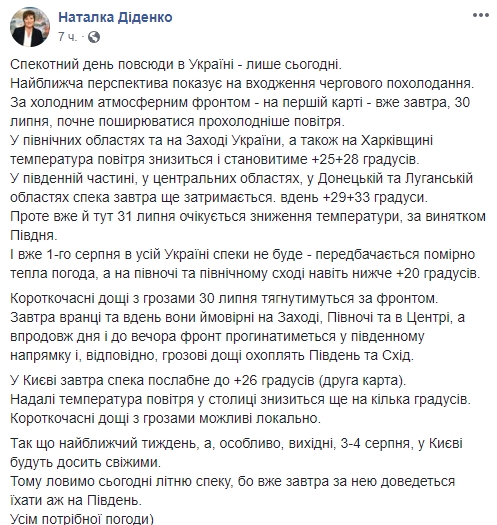Click the closing line 'Усім потрібної погоди)'
Image resolution: width=497 pixels, height=525 pixels.
click(82, 519)
